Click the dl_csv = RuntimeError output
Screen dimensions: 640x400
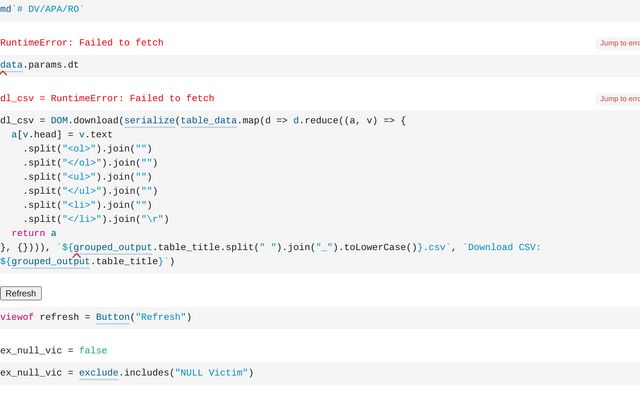(x=107, y=98)
